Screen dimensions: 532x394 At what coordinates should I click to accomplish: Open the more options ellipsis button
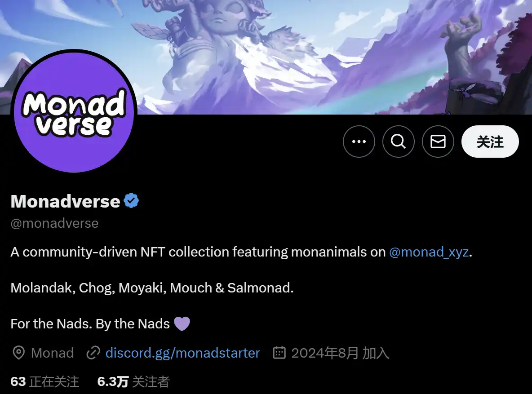359,142
